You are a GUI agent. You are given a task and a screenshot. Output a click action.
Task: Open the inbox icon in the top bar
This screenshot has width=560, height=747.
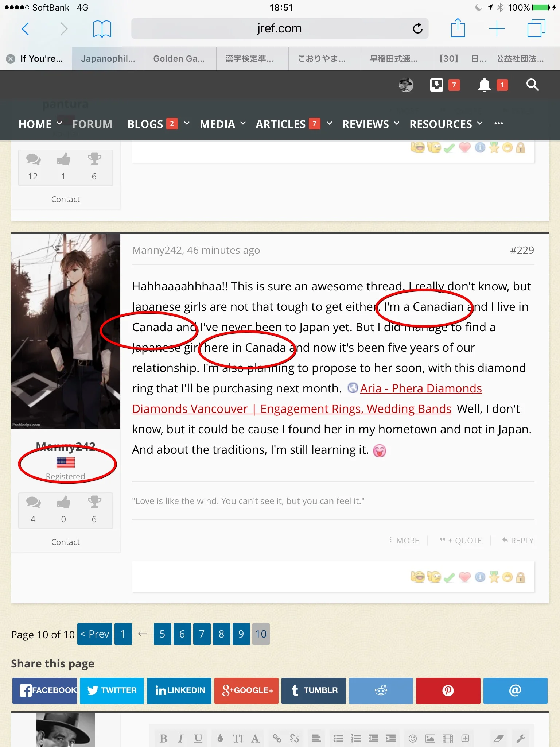[436, 85]
